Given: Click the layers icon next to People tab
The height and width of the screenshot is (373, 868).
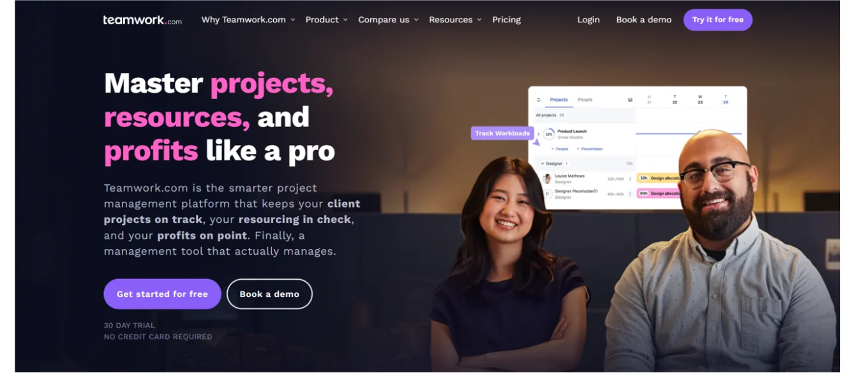Looking at the screenshot, I should (630, 100).
